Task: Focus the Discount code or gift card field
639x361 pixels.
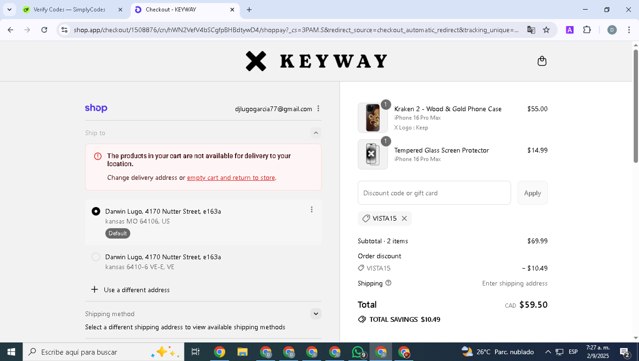Action: pos(434,193)
